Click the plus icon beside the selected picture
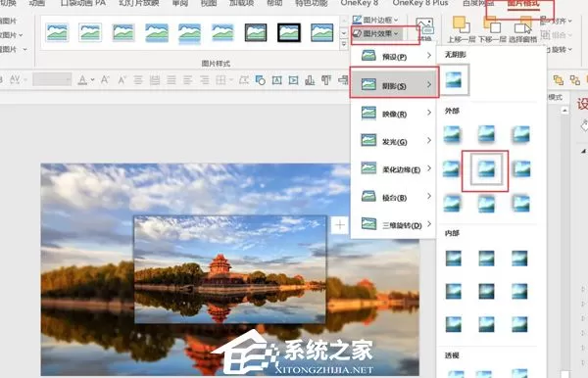 point(340,225)
